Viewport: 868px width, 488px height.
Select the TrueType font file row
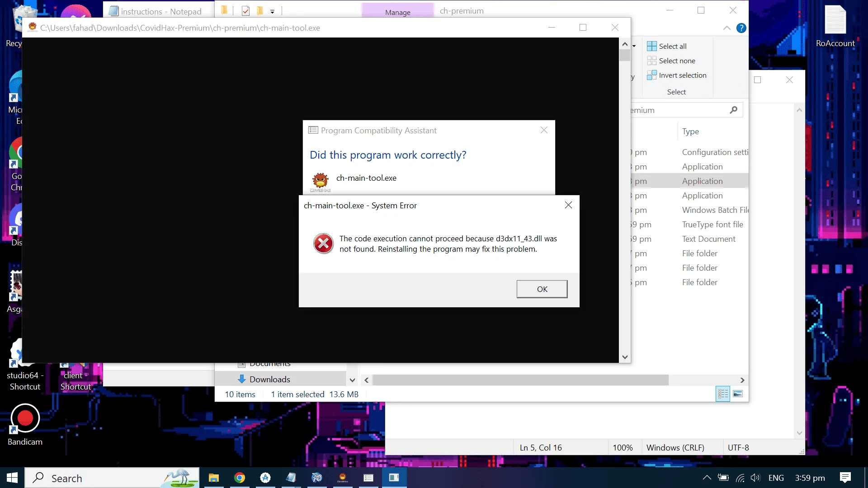pos(690,225)
